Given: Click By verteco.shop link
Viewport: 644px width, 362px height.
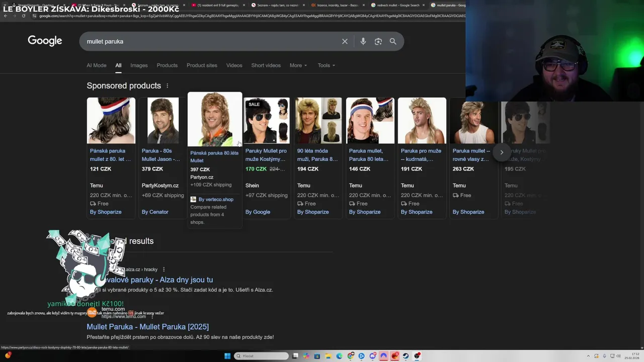Looking at the screenshot, I should point(216,200).
